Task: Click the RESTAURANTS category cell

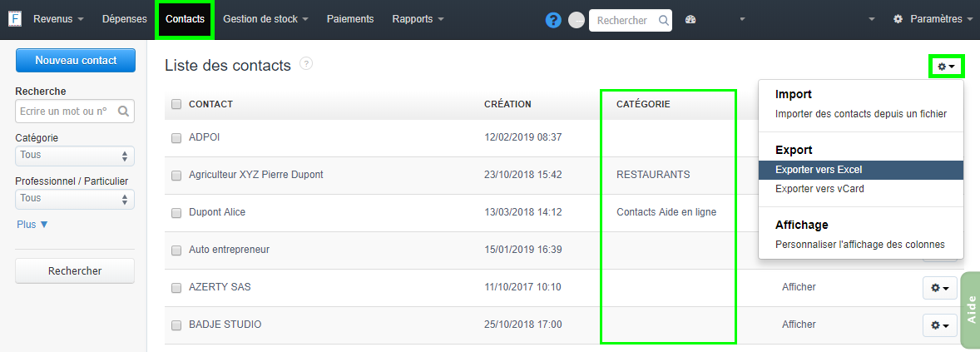Action: [x=653, y=175]
